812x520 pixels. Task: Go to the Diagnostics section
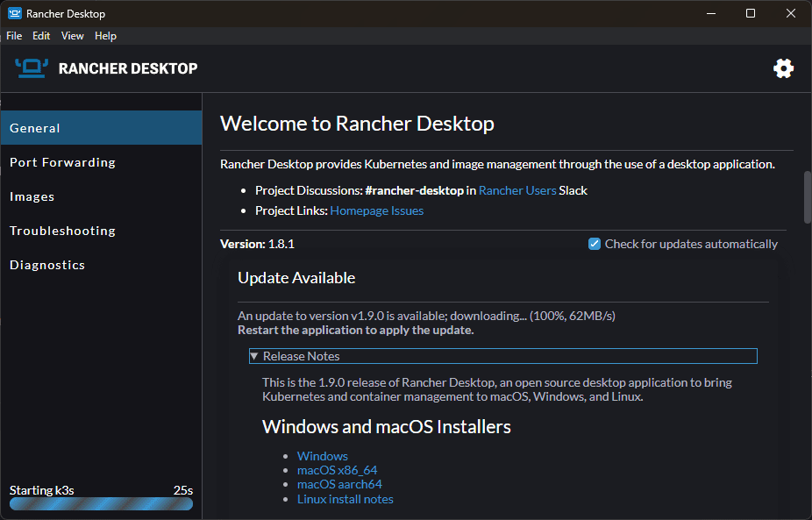[46, 264]
